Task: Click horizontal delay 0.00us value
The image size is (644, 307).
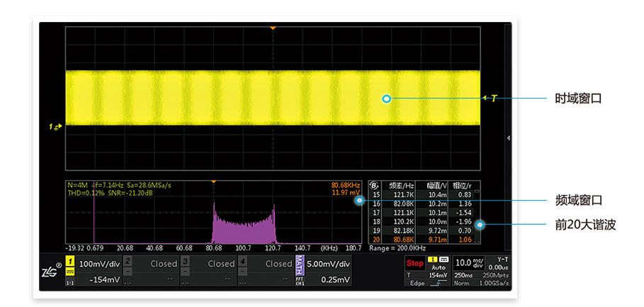Action: [498, 267]
